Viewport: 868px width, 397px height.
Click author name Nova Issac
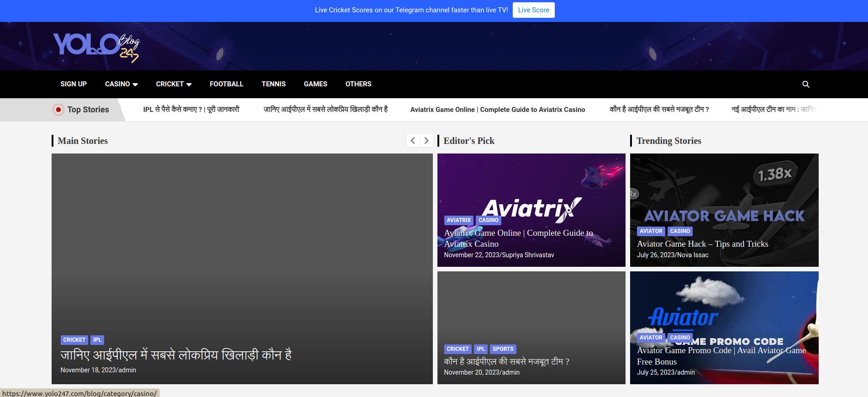[x=693, y=255]
